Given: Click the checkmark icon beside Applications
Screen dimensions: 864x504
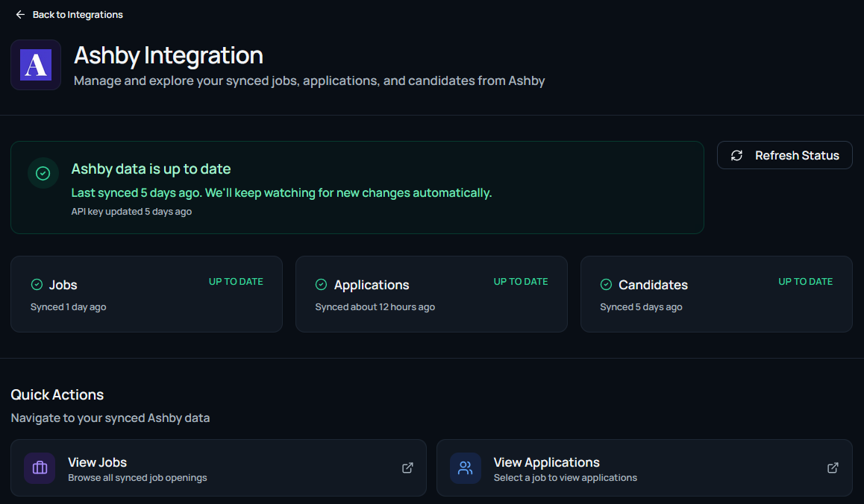Looking at the screenshot, I should (x=322, y=285).
